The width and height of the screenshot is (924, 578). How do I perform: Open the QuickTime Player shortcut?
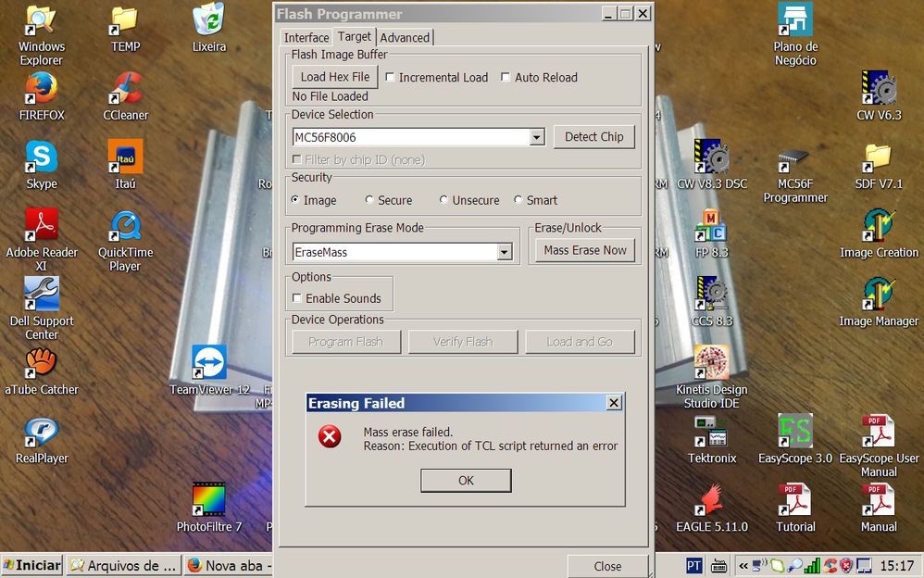coord(125,240)
